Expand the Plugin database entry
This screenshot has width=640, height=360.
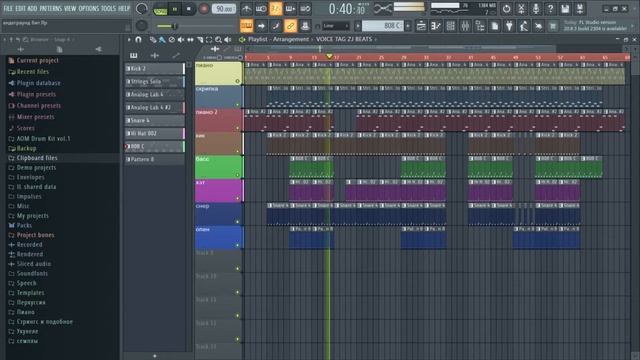click(38, 83)
